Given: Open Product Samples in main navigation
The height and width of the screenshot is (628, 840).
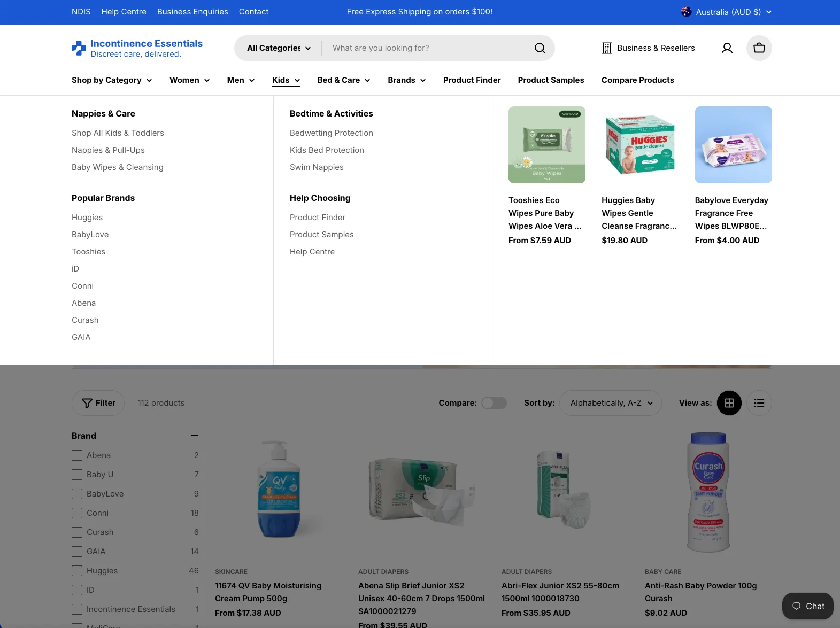Looking at the screenshot, I should point(551,80).
